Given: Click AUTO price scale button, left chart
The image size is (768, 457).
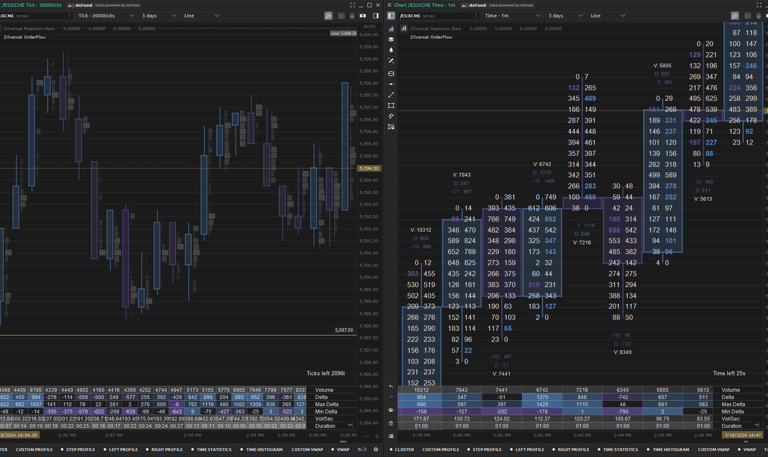Looking at the screenshot, I should pyautogui.click(x=369, y=26).
